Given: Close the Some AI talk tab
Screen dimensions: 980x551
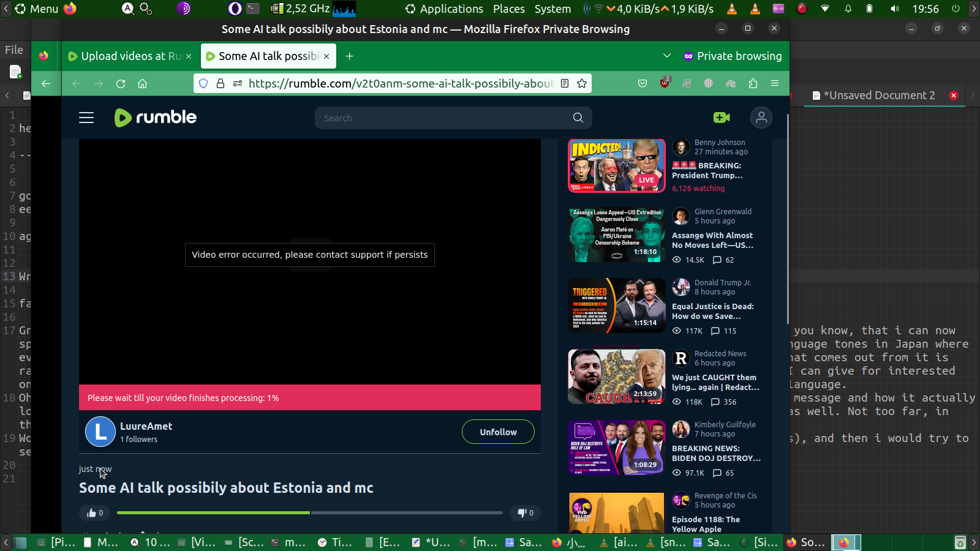Looking at the screenshot, I should tap(326, 56).
